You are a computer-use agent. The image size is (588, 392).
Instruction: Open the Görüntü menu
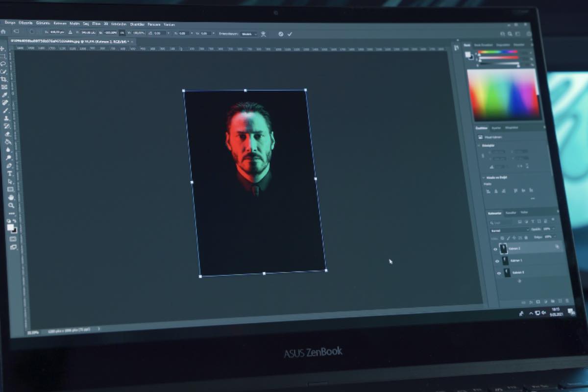click(43, 23)
